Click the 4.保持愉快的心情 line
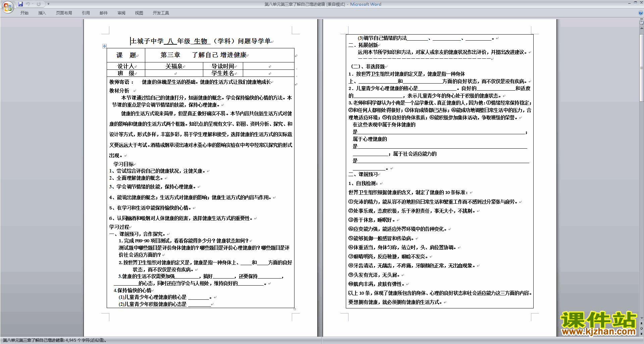 (x=132, y=290)
